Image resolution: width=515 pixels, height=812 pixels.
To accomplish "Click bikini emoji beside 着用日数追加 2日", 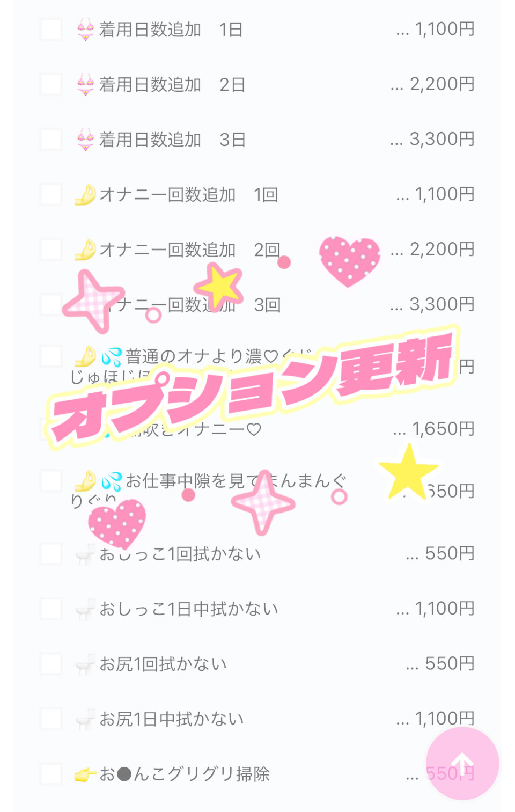I will [86, 85].
